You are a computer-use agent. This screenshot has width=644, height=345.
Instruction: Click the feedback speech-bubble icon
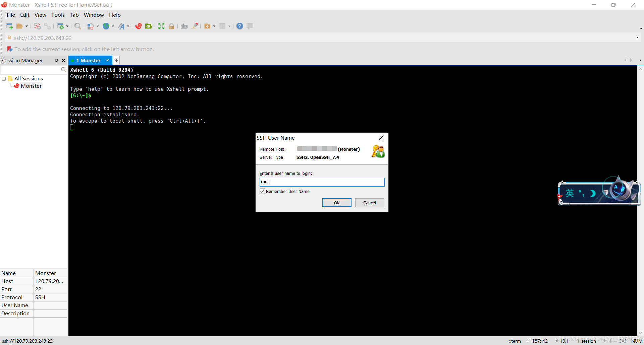point(250,26)
